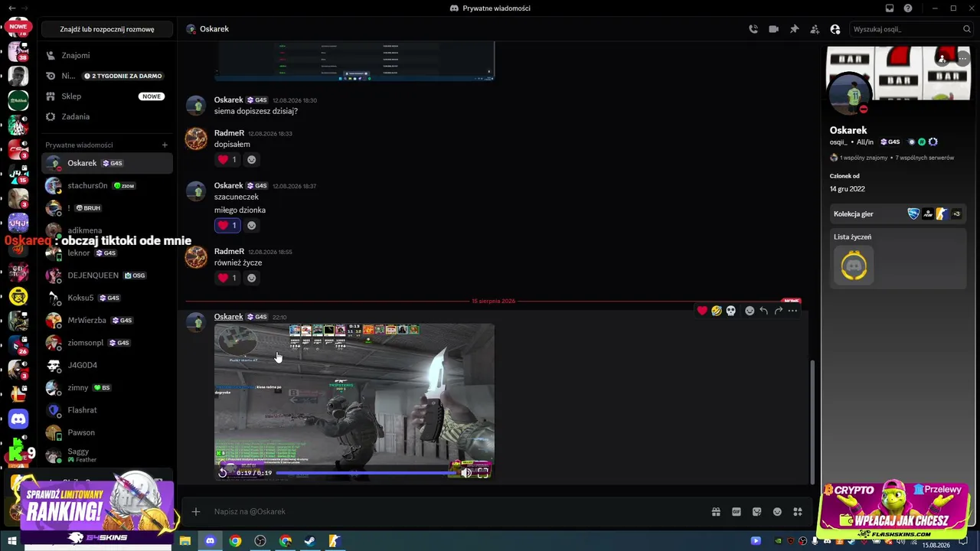The width and height of the screenshot is (980, 551).
Task: Start a voice call with Oskarek
Action: [753, 29]
